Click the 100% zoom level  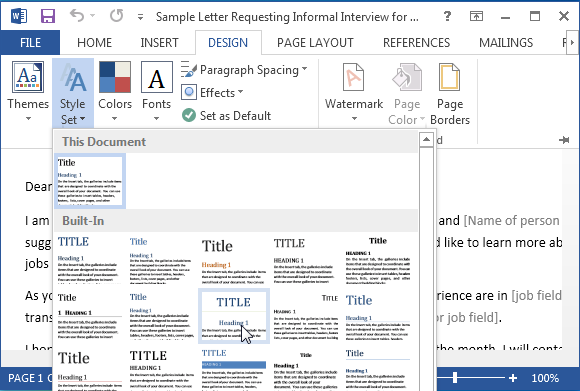(x=545, y=378)
